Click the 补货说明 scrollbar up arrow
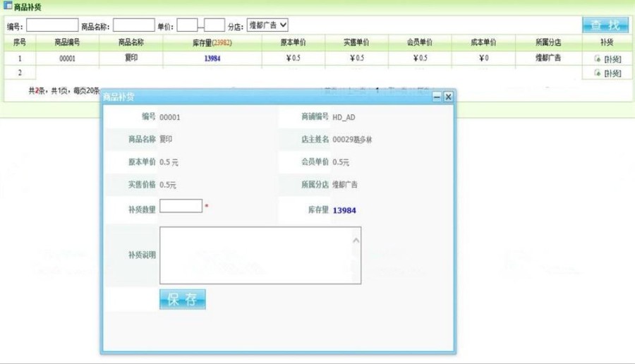The width and height of the screenshot is (635, 364). click(356, 241)
